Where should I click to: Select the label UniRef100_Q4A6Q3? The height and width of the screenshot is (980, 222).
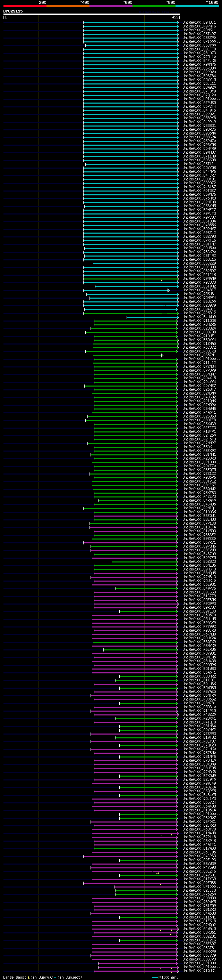click(199, 913)
